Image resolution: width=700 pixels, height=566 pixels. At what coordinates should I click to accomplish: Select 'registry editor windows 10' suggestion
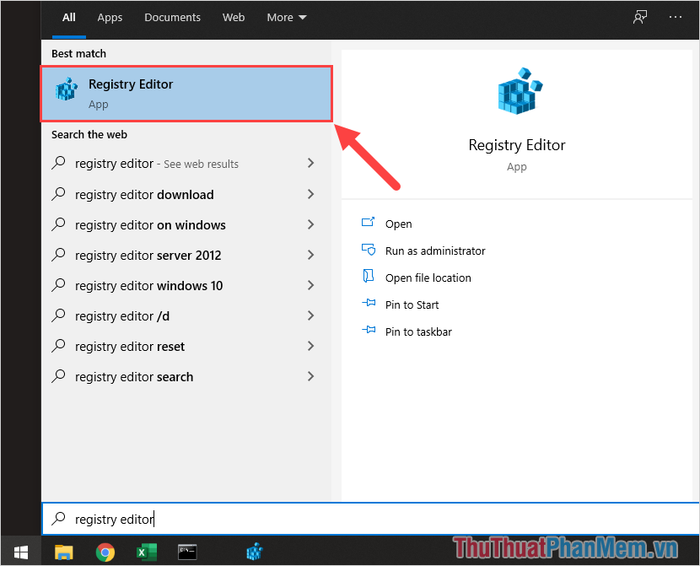[x=187, y=285]
